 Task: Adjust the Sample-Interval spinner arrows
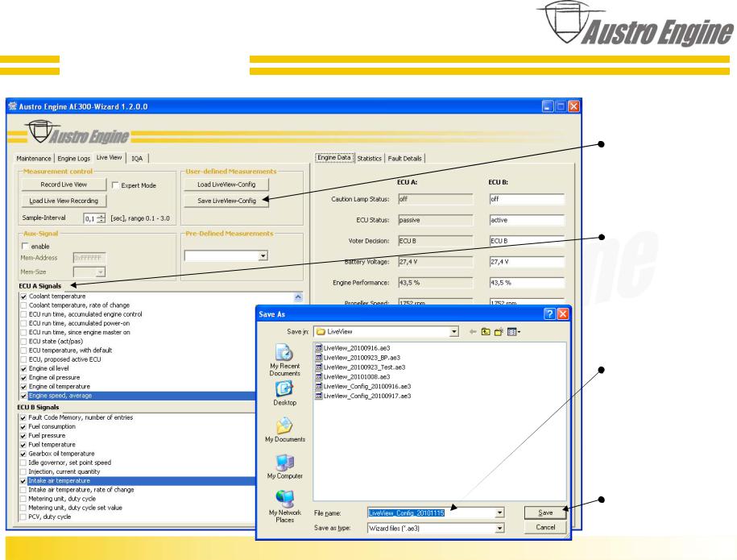[x=101, y=218]
